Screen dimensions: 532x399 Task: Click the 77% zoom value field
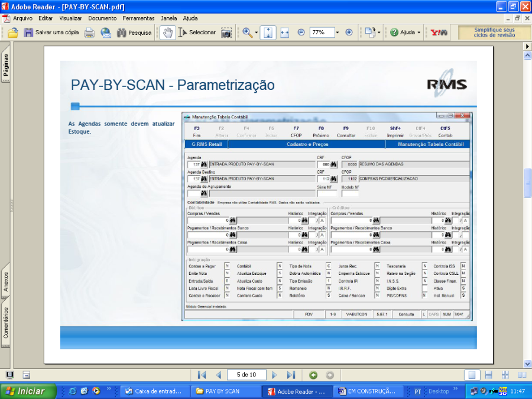point(322,33)
